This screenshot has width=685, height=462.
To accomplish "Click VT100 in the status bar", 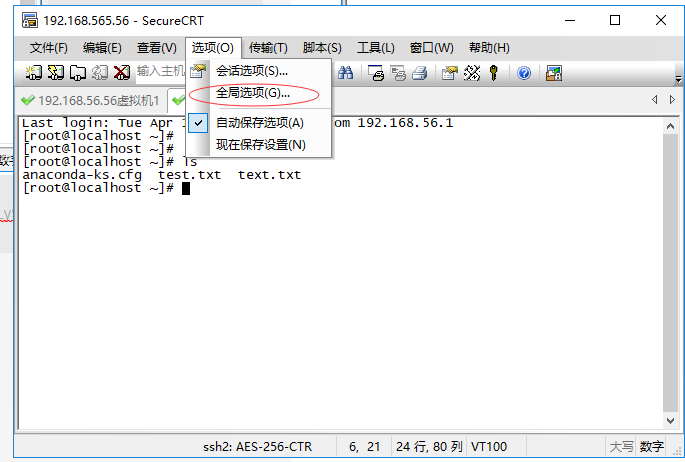I will 489,446.
